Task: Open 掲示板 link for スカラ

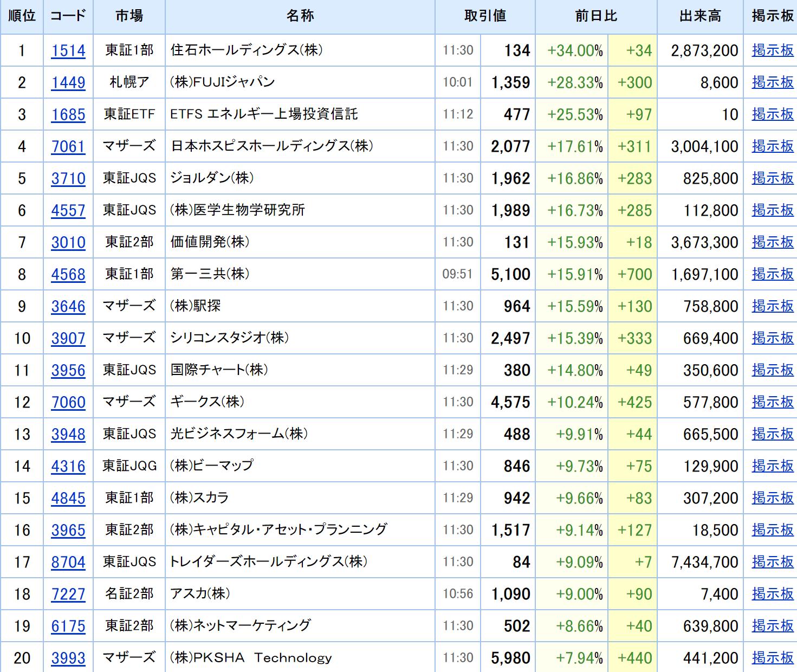Action: (773, 498)
